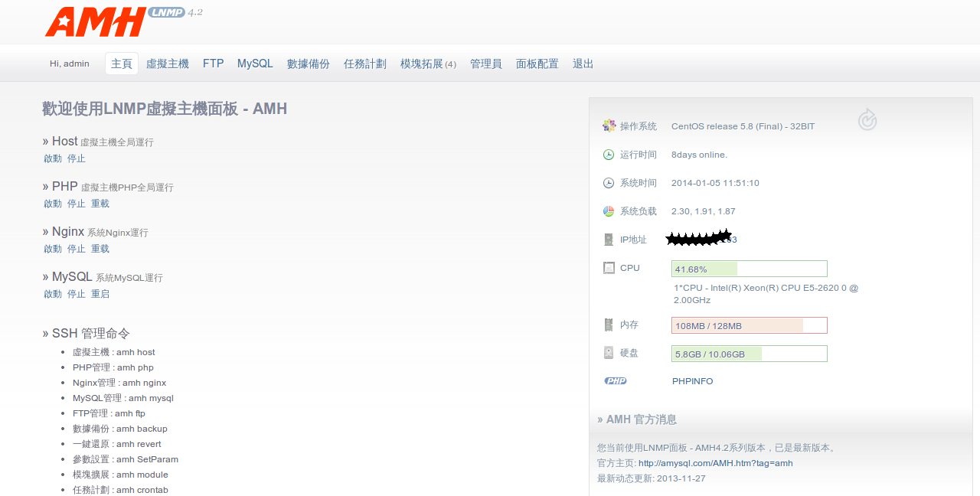This screenshot has height=496, width=980.
Task: Click the system load pie chart icon
Action: [609, 211]
